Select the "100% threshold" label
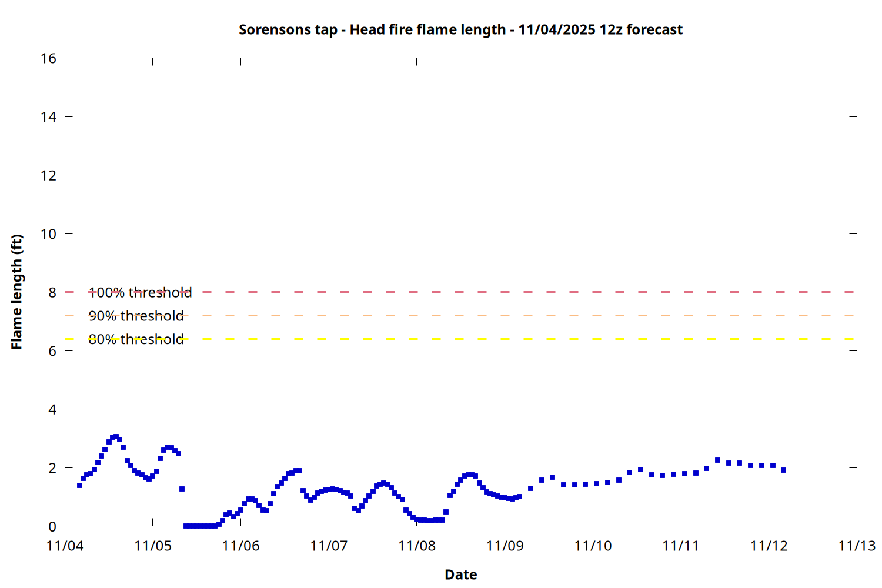The height and width of the screenshot is (588, 882). 140,292
